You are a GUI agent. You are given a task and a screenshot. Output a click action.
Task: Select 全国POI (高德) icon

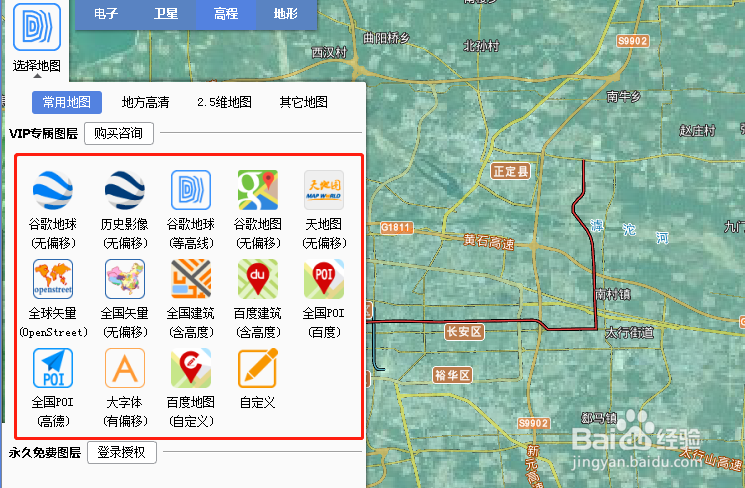coord(53,368)
